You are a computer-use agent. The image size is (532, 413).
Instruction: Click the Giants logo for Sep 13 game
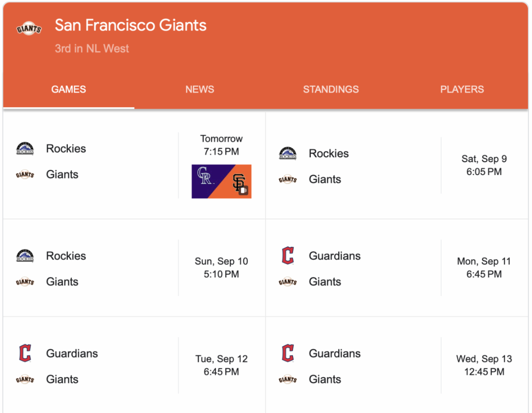click(x=288, y=379)
